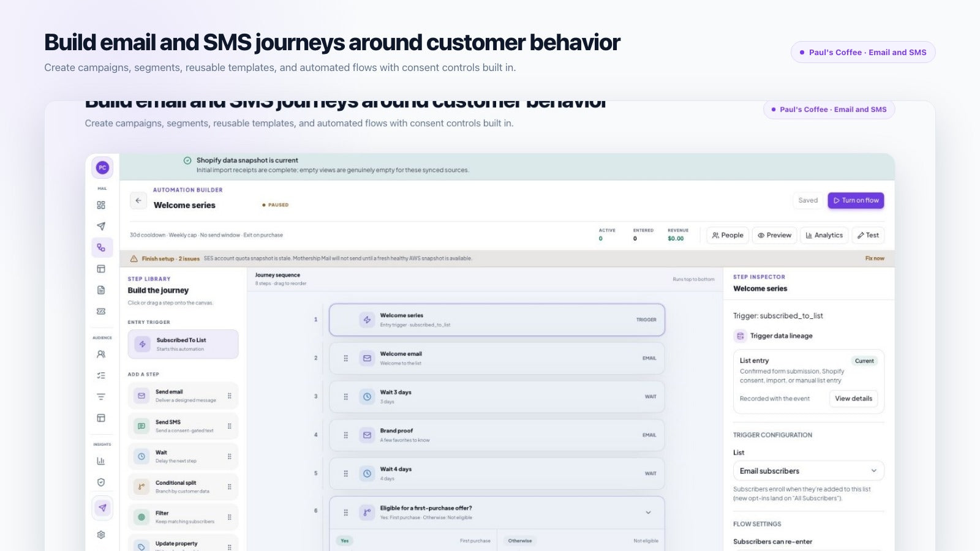
Task: Click the envelope icon on Welcome email step
Action: pos(367,358)
